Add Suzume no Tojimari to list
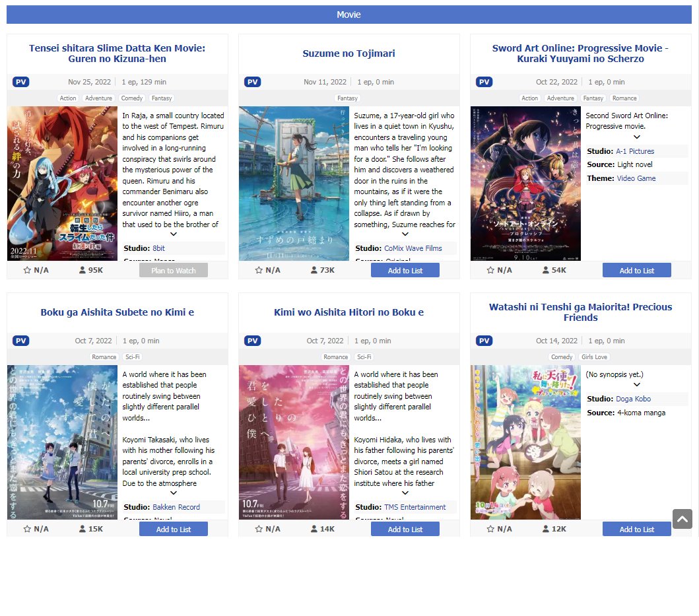Screen dimensions: 699x616 click(405, 270)
